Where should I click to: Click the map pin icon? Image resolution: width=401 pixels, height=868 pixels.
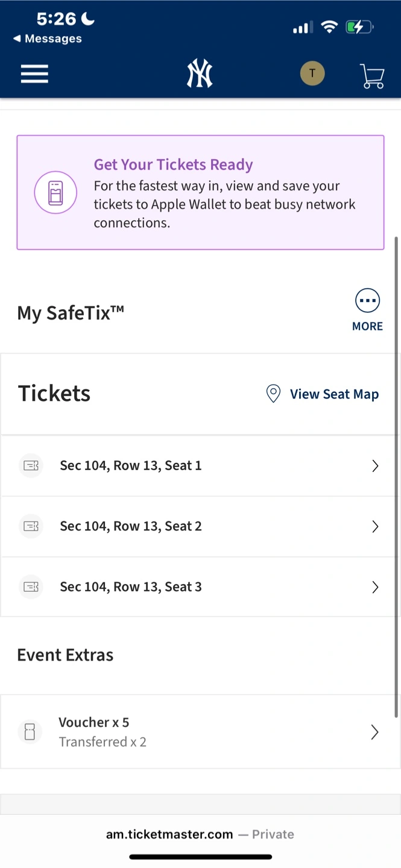273,394
